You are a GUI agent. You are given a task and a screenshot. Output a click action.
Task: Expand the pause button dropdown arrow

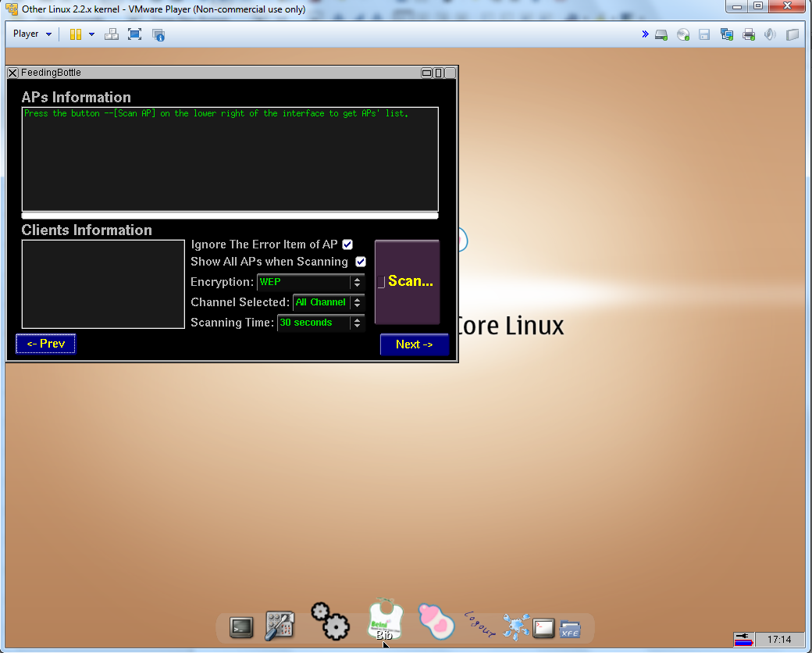point(91,34)
